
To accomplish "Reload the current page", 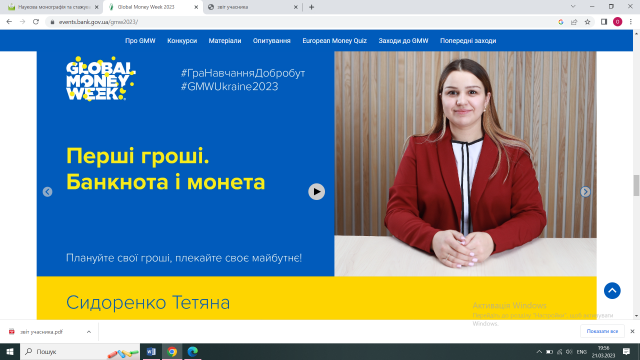I will (x=36, y=22).
